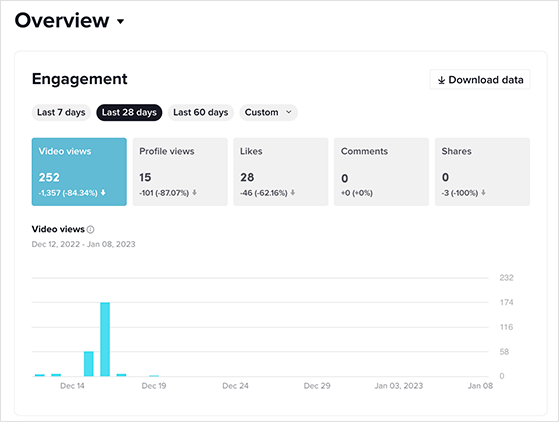Select the Last 28 days filter
The width and height of the screenshot is (559, 422).
(129, 113)
